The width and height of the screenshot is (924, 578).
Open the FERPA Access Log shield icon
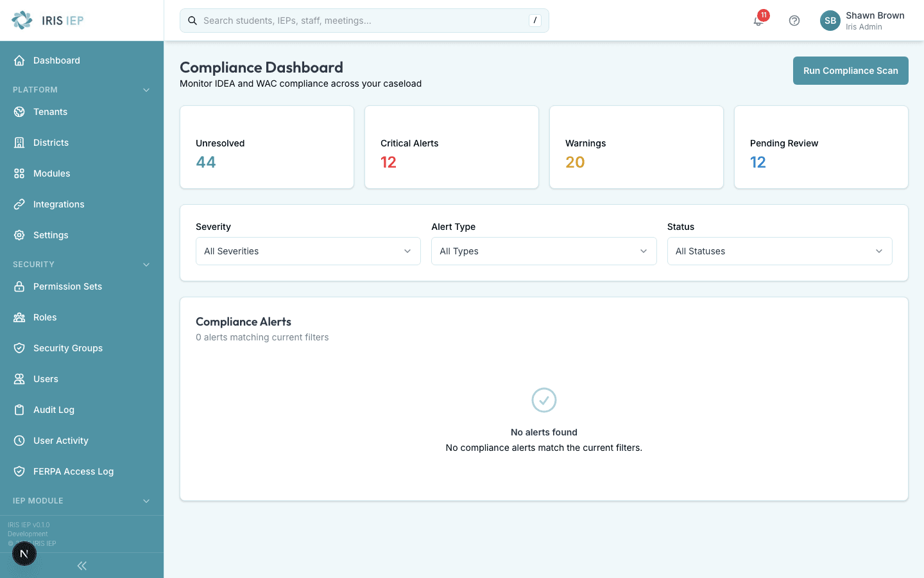pyautogui.click(x=20, y=471)
